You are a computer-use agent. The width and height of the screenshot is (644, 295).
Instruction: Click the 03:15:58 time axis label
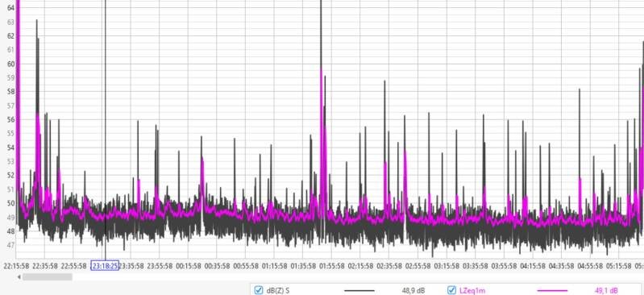click(x=447, y=266)
